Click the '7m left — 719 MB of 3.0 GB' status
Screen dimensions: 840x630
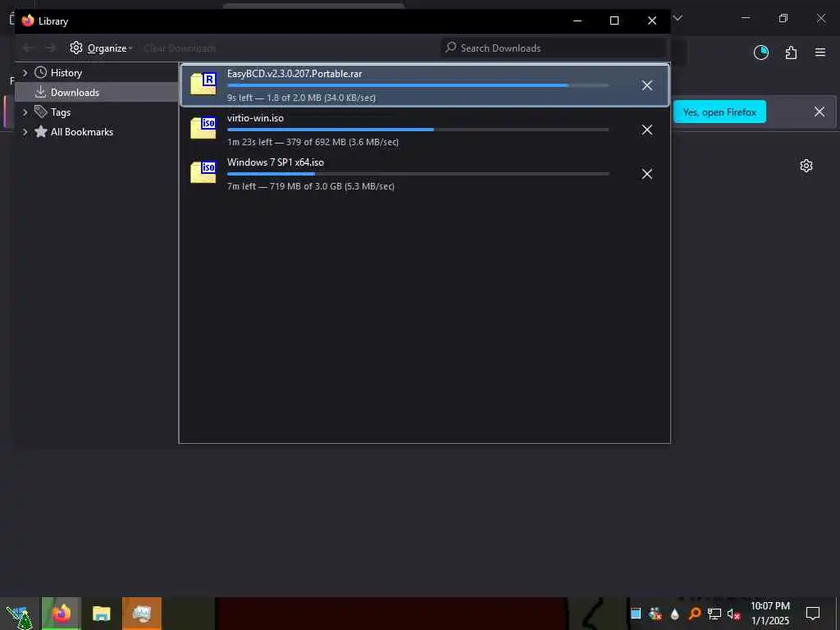[x=311, y=186]
